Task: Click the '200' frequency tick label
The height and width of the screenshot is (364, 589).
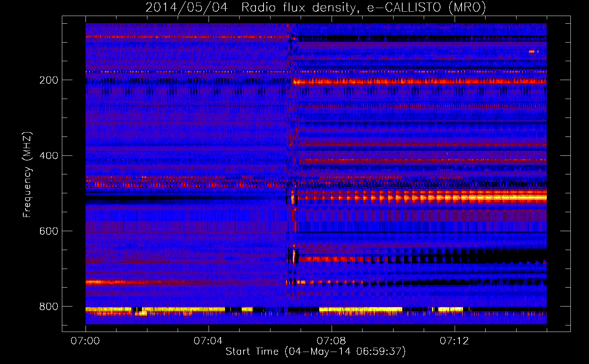Action: (49, 80)
